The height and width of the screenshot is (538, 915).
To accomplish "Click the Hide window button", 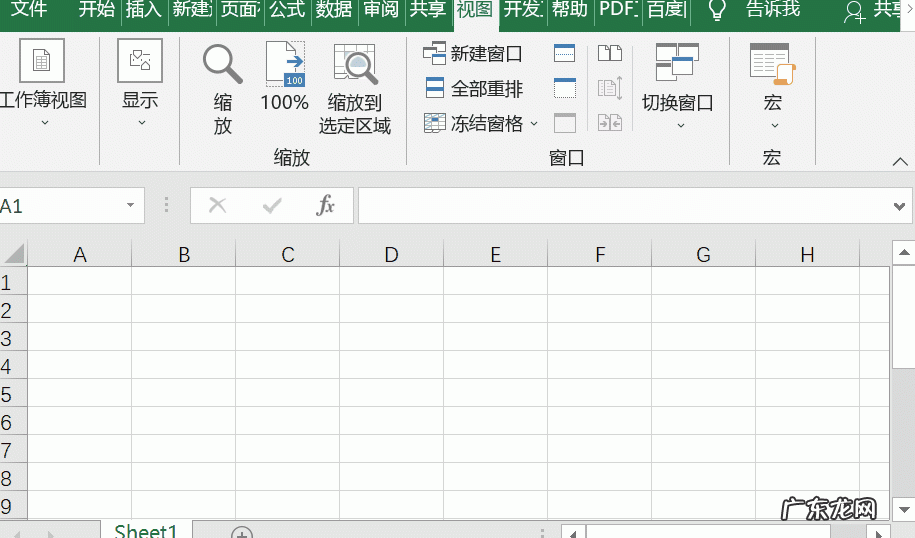I will point(565,89).
